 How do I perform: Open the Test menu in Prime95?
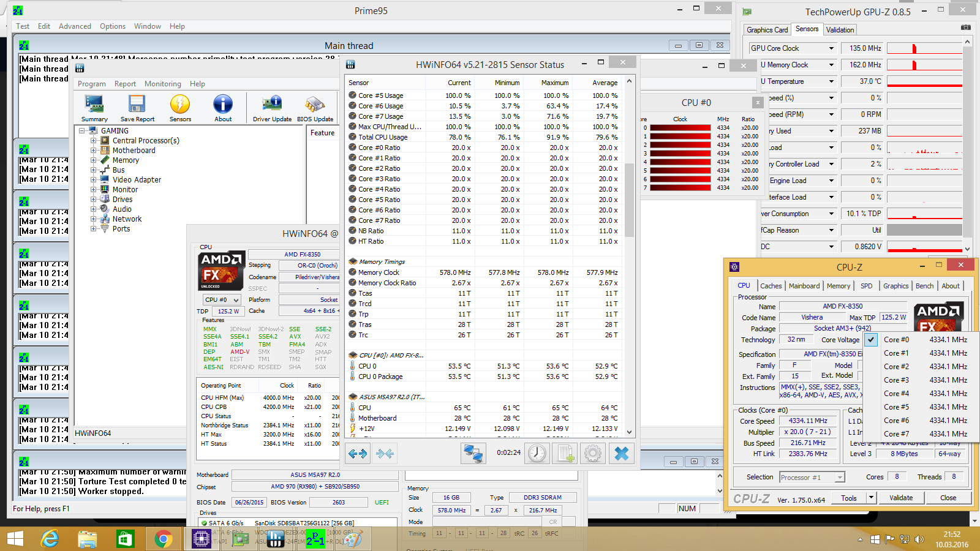23,26
